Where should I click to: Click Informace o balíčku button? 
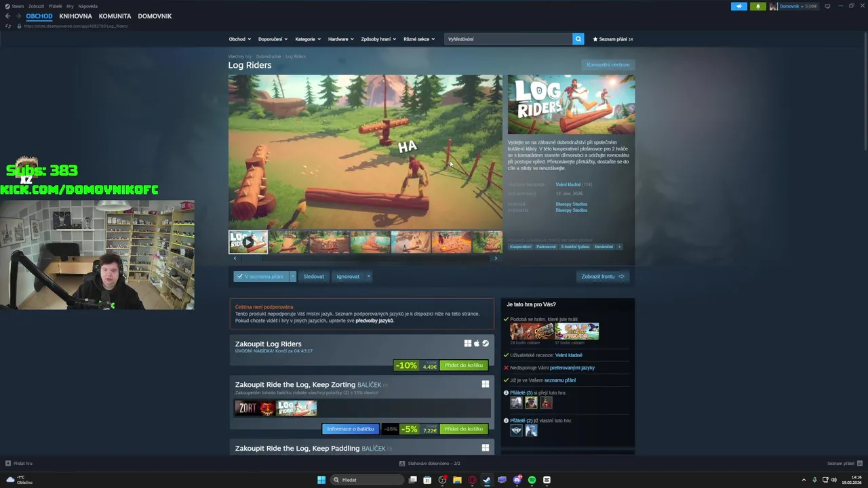(x=350, y=429)
